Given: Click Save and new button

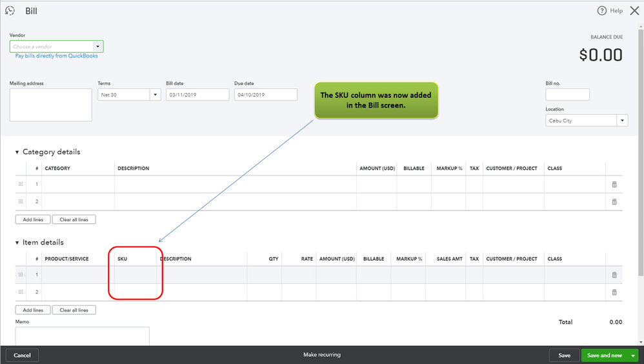Looking at the screenshot, I should pyautogui.click(x=605, y=356).
